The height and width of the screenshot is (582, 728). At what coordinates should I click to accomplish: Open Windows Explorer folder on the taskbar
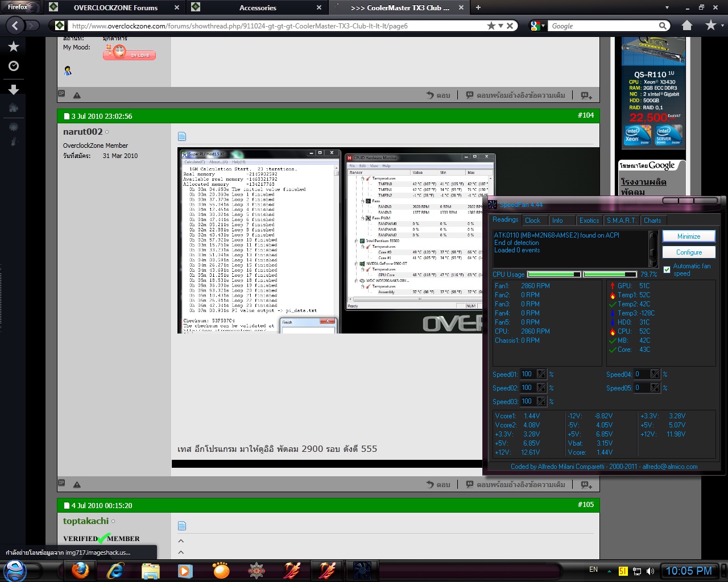click(x=151, y=570)
